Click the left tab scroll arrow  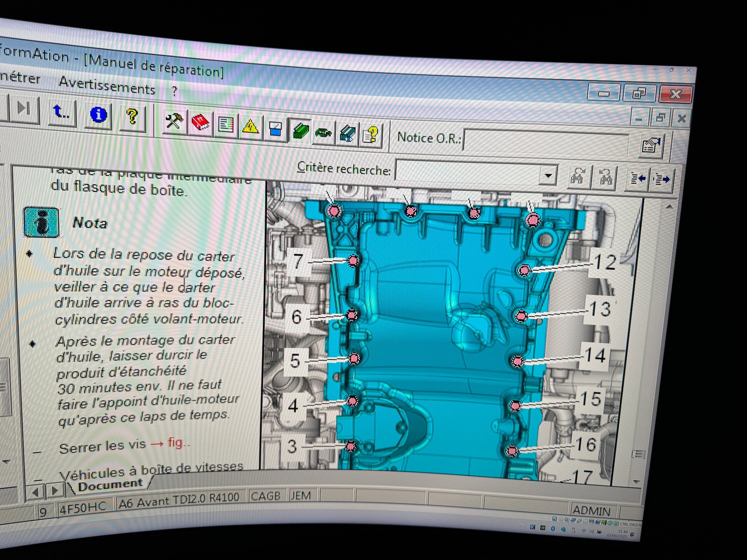35,492
